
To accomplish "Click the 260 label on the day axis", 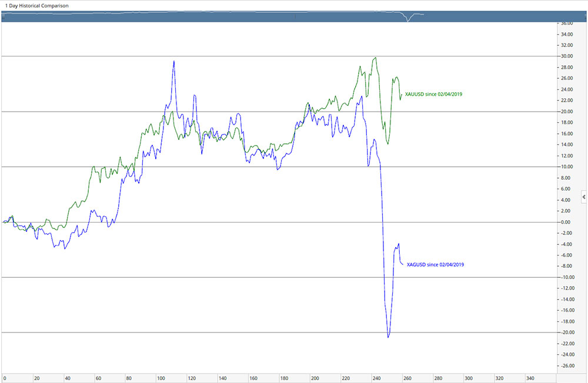I will pos(407,378).
